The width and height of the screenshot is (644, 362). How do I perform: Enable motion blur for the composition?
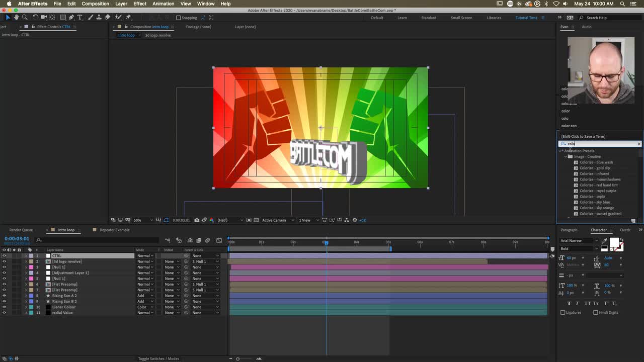pyautogui.click(x=208, y=240)
